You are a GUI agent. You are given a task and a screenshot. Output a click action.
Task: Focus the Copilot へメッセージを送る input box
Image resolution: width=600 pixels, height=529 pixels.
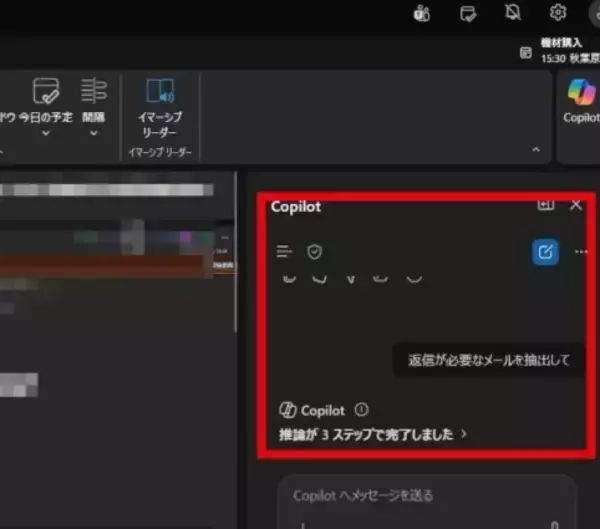[427, 502]
